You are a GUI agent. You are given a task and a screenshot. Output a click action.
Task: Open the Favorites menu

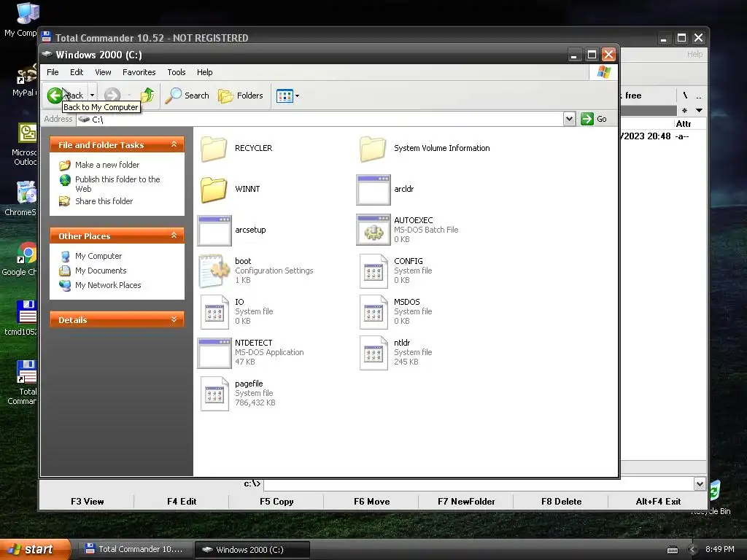click(139, 72)
